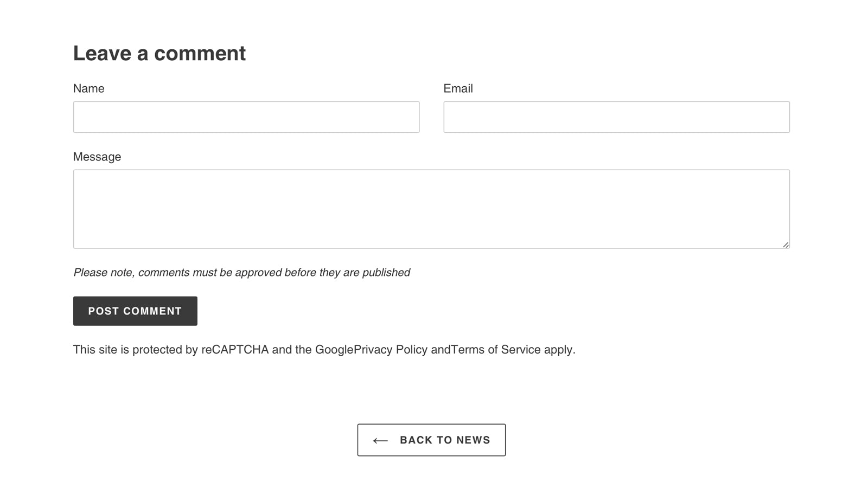Select the POST COMMENT label text
This screenshot has height=488, width=868.
[135, 311]
